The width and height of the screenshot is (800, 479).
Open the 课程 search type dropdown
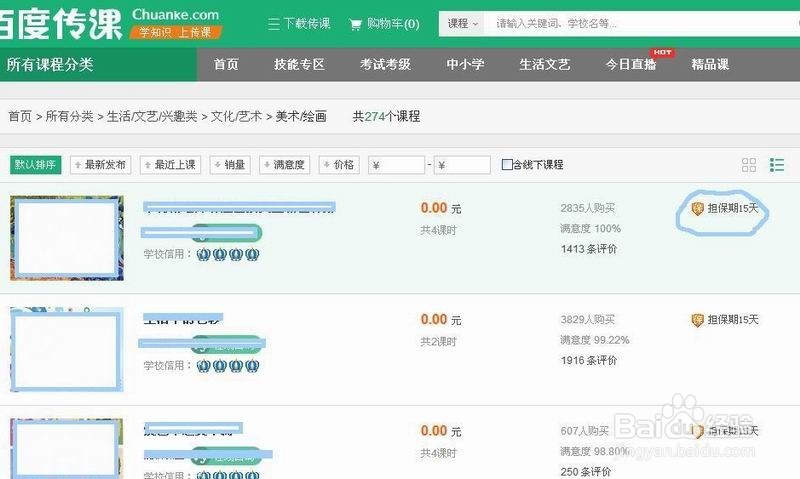(462, 23)
